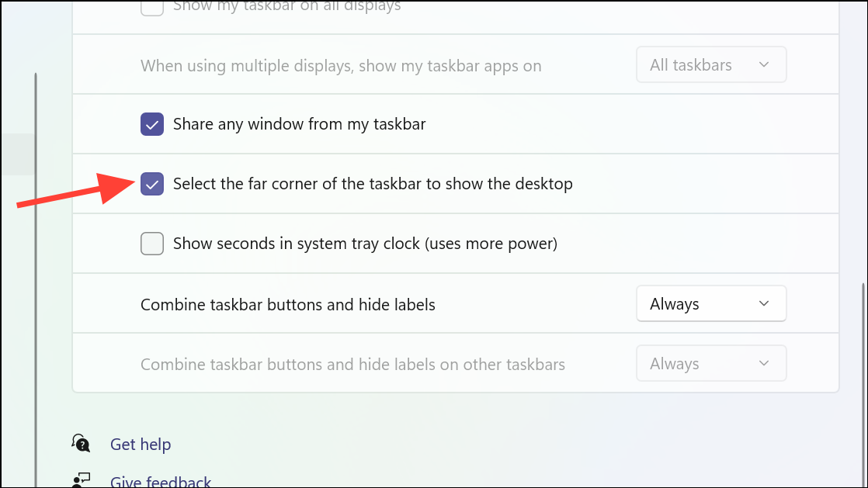The height and width of the screenshot is (488, 868).
Task: Click the When using multiple displays setting label
Action: (340, 66)
